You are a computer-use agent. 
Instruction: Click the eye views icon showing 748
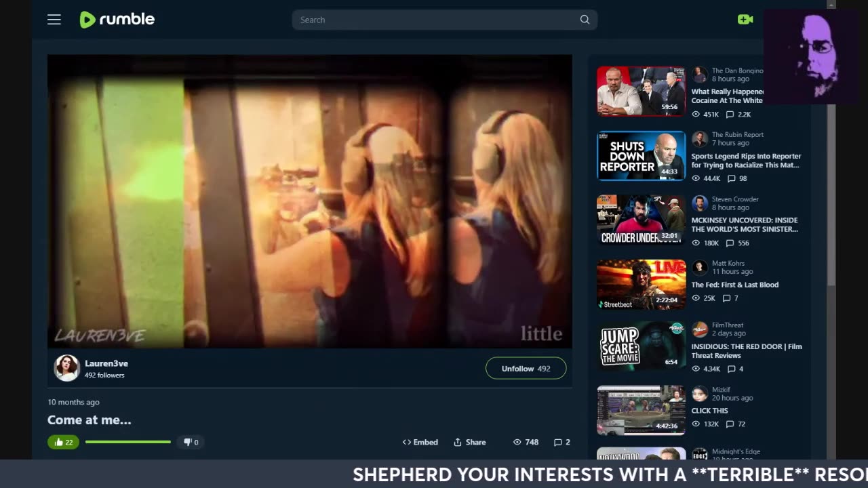[517, 442]
